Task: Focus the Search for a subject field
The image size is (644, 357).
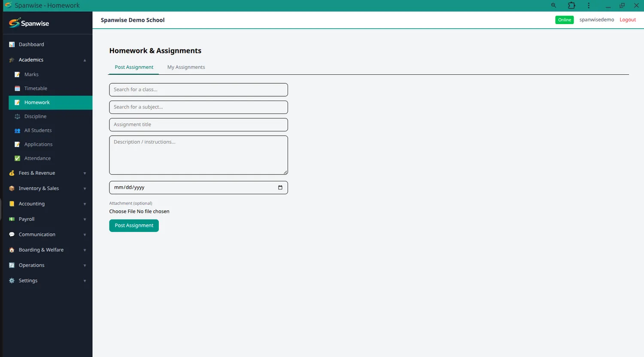Action: click(198, 107)
